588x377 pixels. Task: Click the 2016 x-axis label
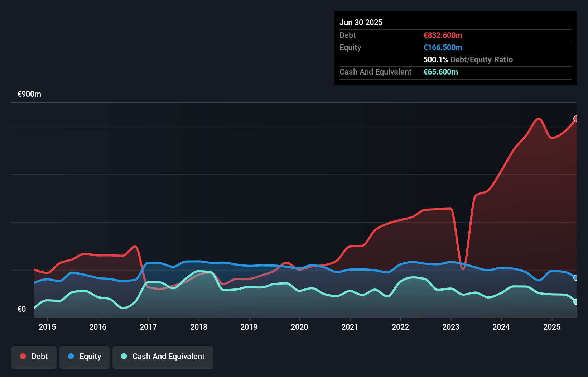click(x=98, y=327)
